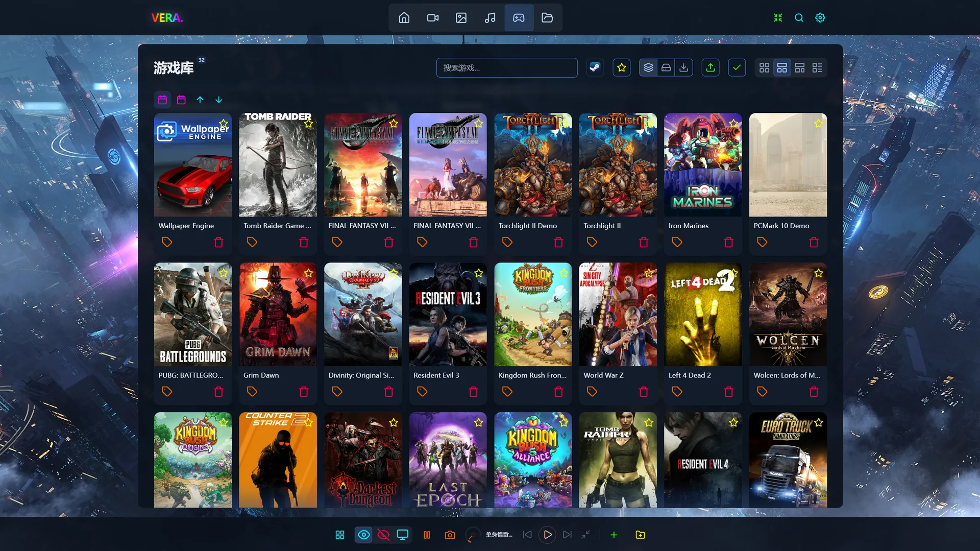Delete Tomb Raider Game using trash icon
Viewport: 980px width, 551px height.
pyautogui.click(x=304, y=242)
